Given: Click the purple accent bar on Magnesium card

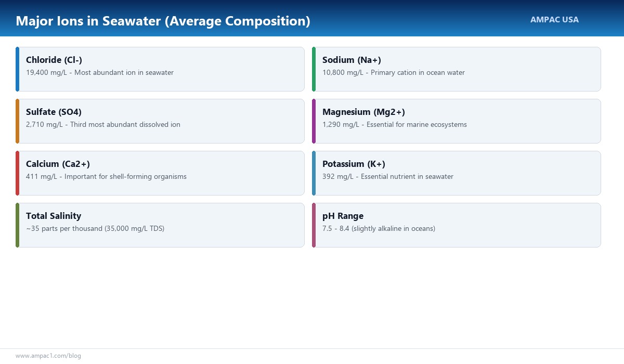Looking at the screenshot, I should [314, 121].
